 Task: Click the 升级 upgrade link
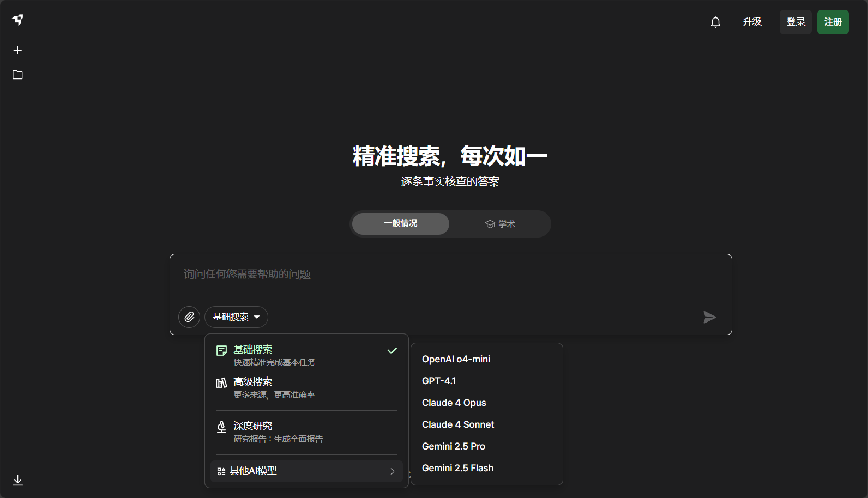(752, 22)
